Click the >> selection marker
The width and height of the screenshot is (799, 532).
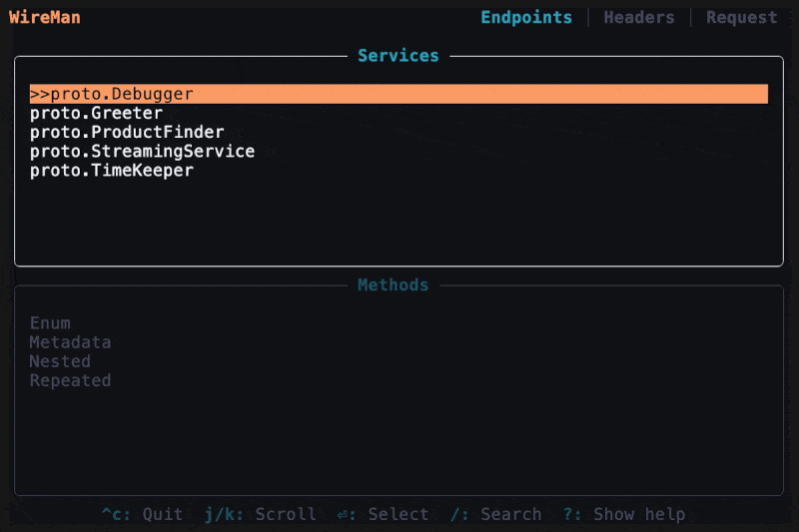[40, 94]
